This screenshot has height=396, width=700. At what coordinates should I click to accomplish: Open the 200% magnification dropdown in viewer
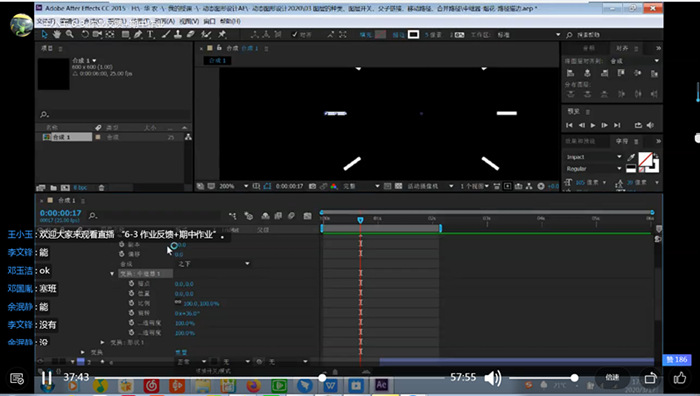[233, 186]
